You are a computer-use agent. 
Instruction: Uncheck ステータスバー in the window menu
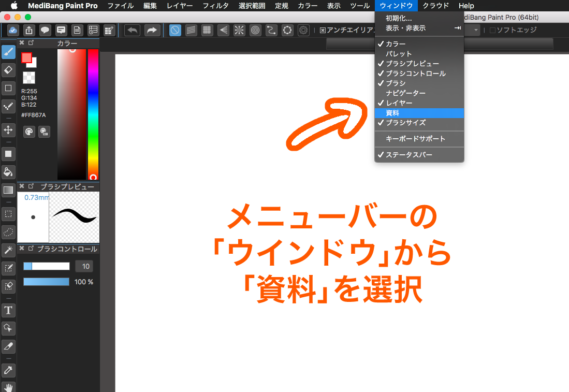[x=419, y=155]
